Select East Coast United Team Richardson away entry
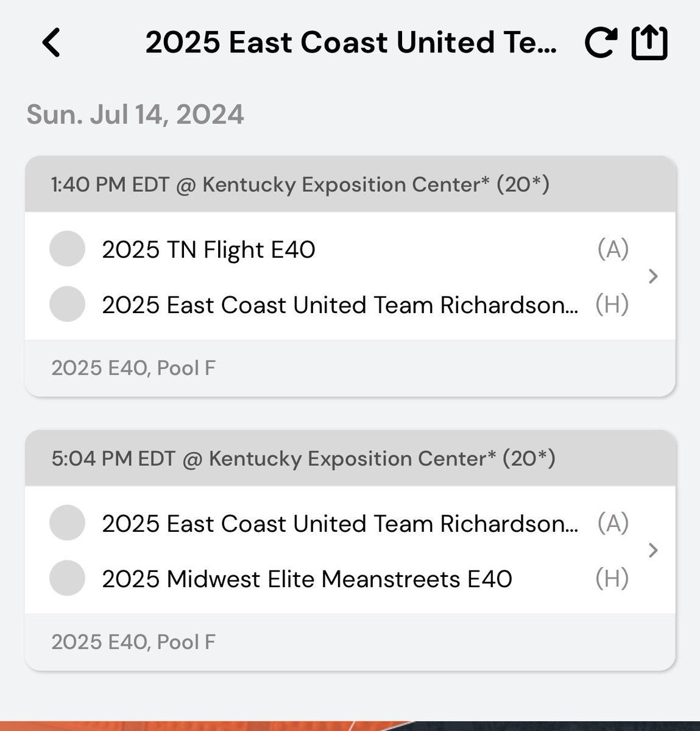 click(x=341, y=523)
